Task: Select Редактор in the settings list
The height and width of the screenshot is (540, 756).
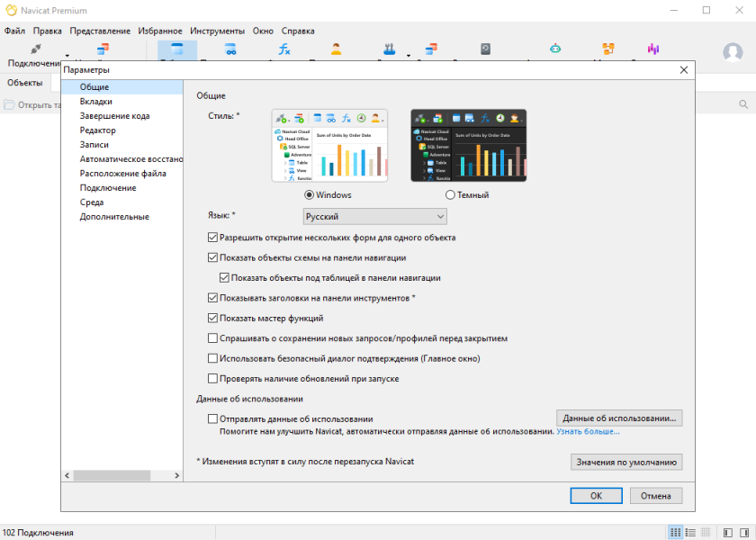Action: pyautogui.click(x=122, y=130)
